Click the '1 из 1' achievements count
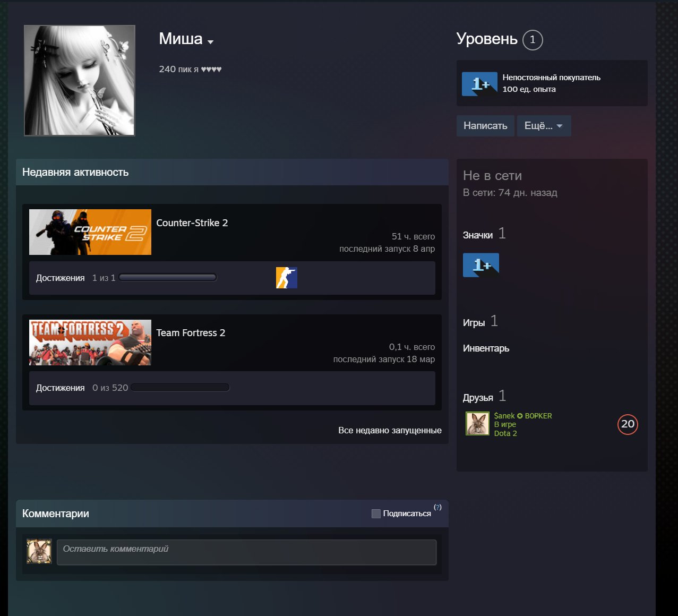Screen dimensions: 678x616 coord(104,278)
